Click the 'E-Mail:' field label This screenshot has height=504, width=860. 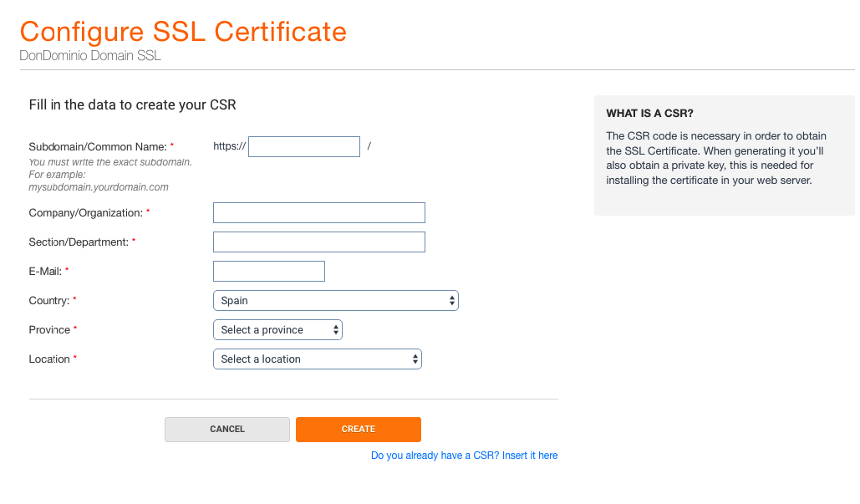point(45,272)
